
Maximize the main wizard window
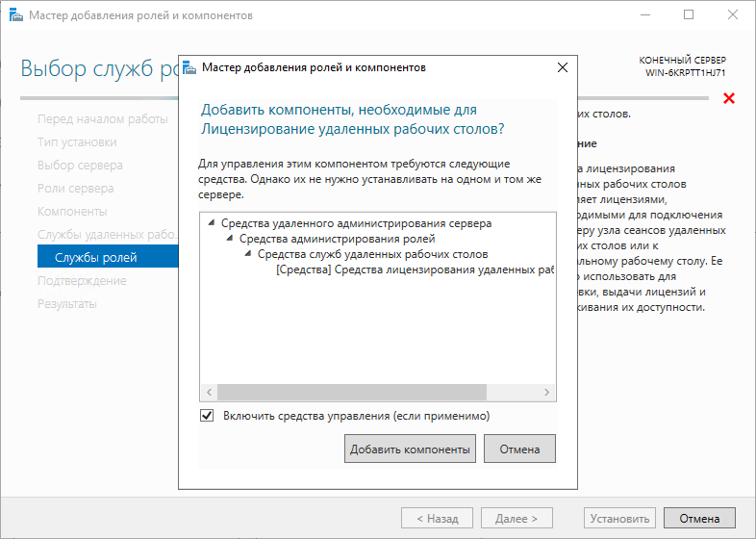tap(689, 15)
